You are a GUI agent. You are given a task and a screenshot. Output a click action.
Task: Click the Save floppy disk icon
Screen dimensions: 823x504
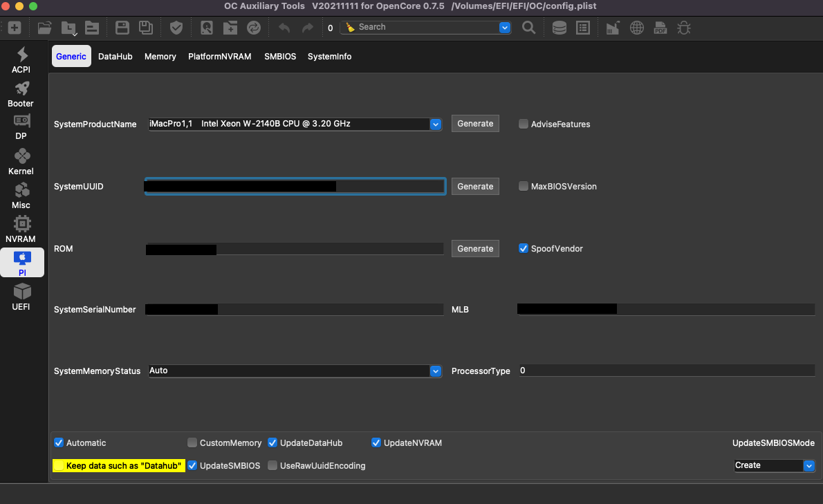point(122,28)
